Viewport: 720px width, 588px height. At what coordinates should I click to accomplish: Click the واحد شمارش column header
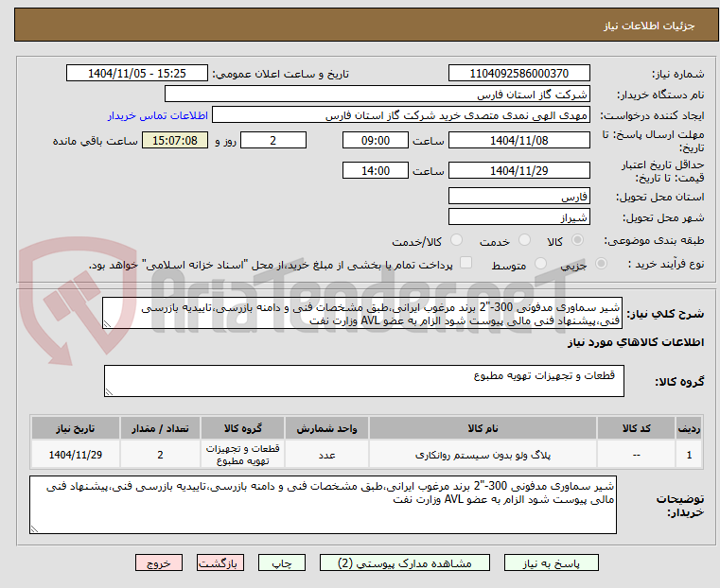coord(326,428)
